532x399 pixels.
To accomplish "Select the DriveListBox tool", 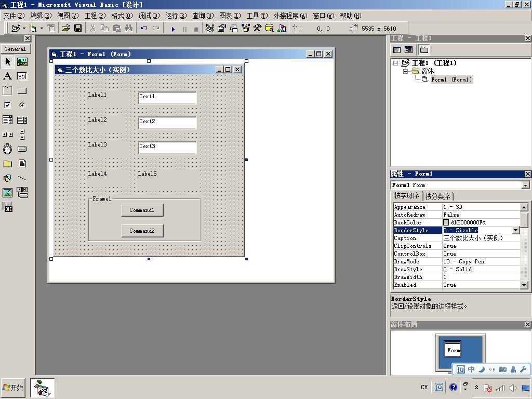I will tap(22, 149).
